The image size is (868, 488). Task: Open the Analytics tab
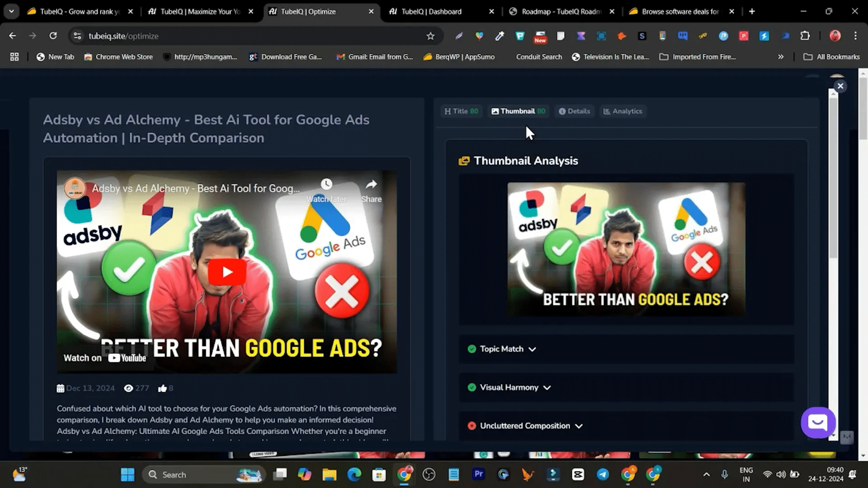[x=623, y=111]
